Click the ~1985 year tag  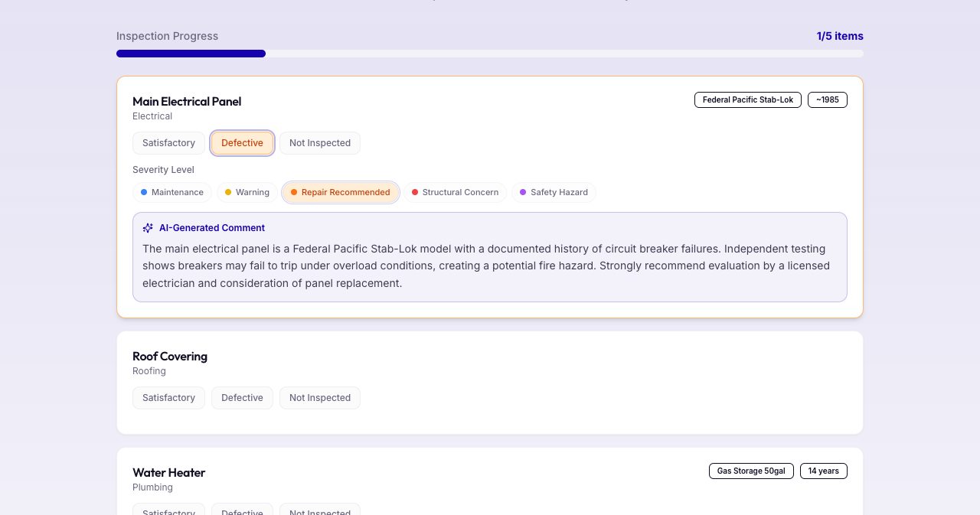[828, 100]
